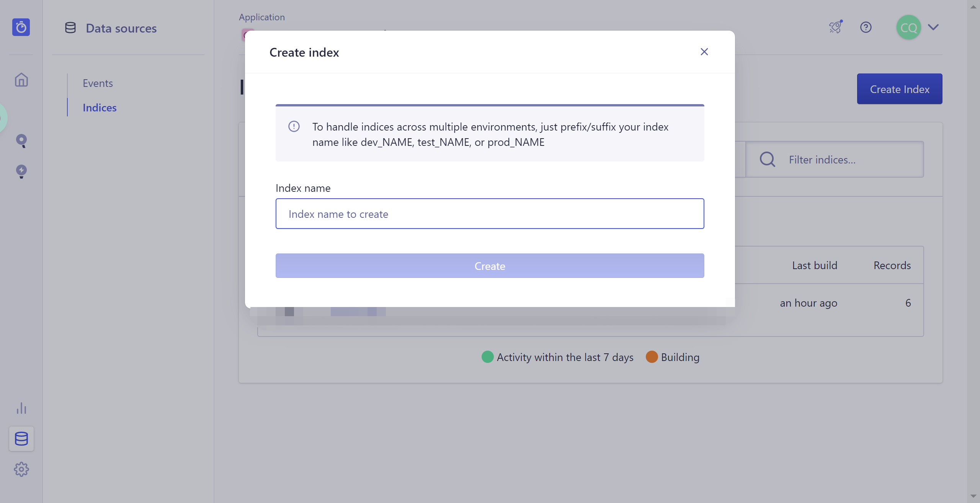Image resolution: width=980 pixels, height=503 pixels.
Task: Open the Settings gear icon
Action: pyautogui.click(x=21, y=469)
